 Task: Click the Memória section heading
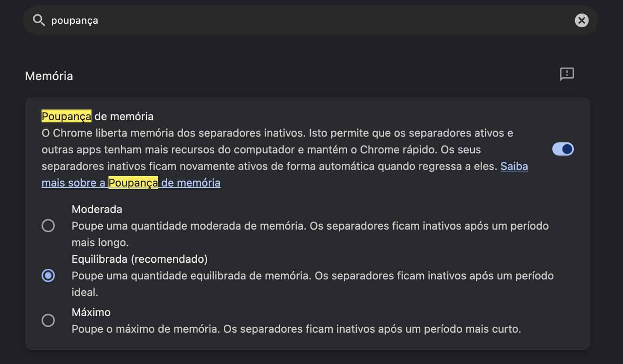coord(49,76)
